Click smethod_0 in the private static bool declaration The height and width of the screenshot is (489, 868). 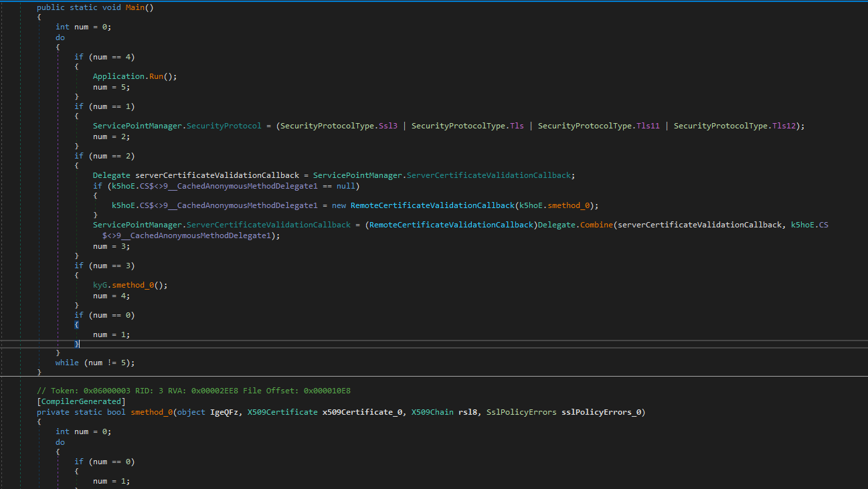point(152,412)
